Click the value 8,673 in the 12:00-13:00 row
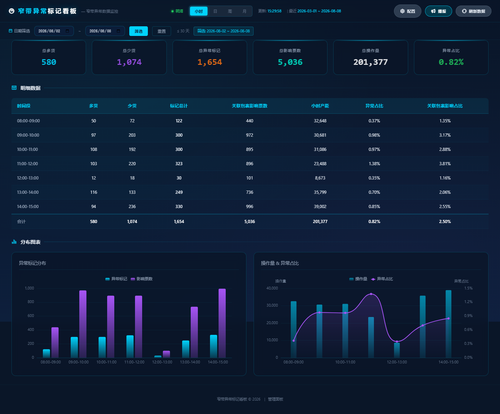 (320, 178)
